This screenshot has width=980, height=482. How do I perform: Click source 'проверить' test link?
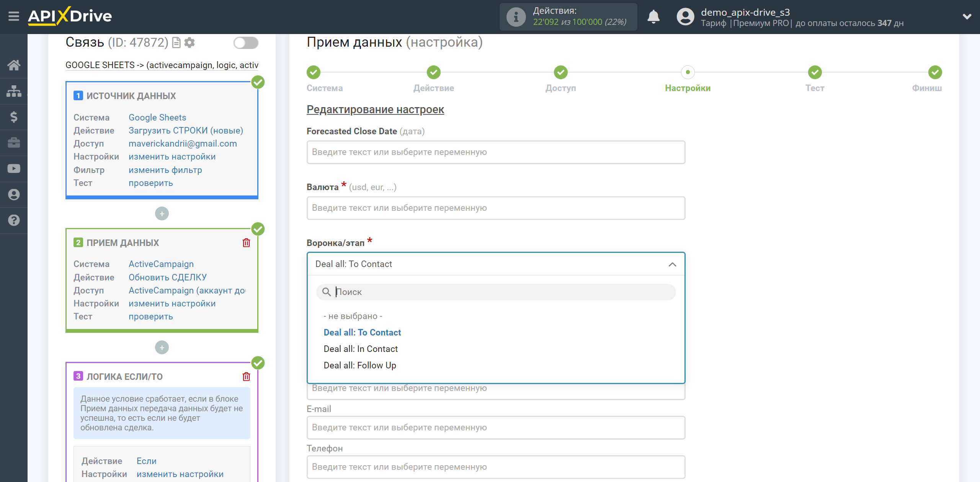(150, 183)
